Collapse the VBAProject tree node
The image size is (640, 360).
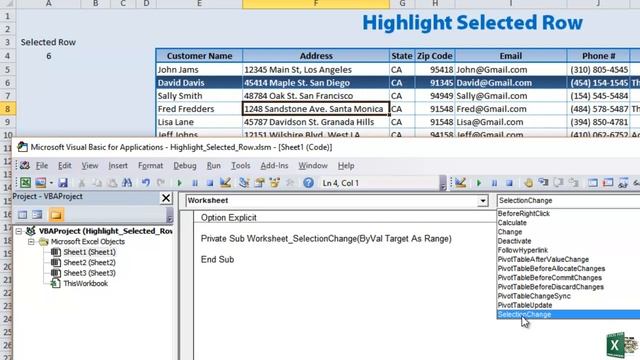click(x=18, y=231)
